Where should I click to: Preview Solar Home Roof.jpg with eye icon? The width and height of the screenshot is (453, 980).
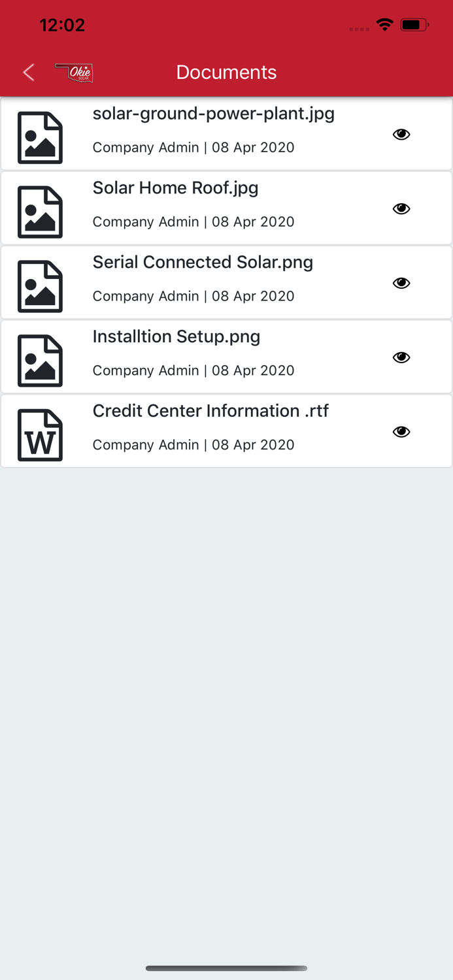pos(401,209)
